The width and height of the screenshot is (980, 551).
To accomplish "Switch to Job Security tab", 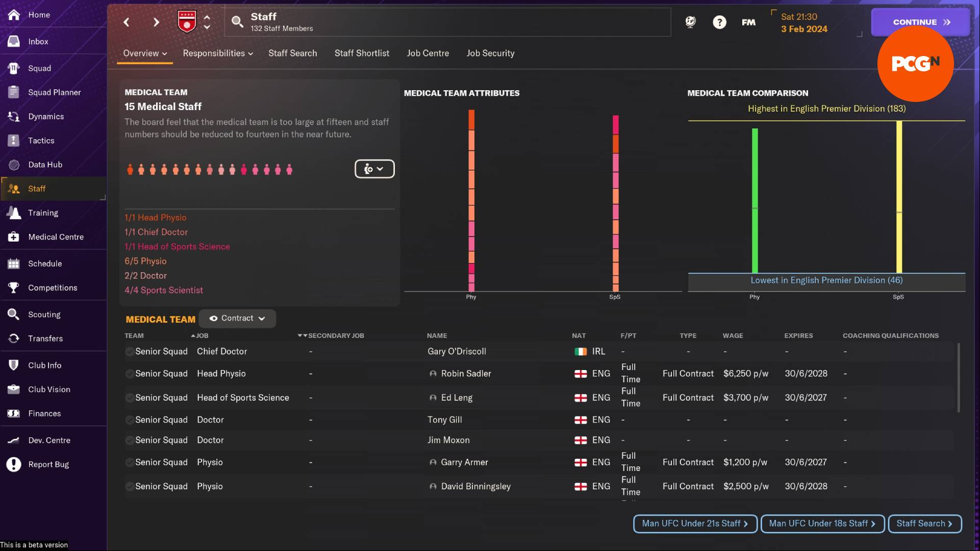I will pyautogui.click(x=490, y=53).
